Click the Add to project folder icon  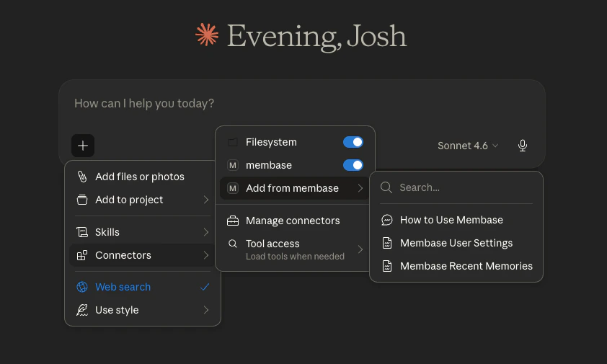pos(82,200)
